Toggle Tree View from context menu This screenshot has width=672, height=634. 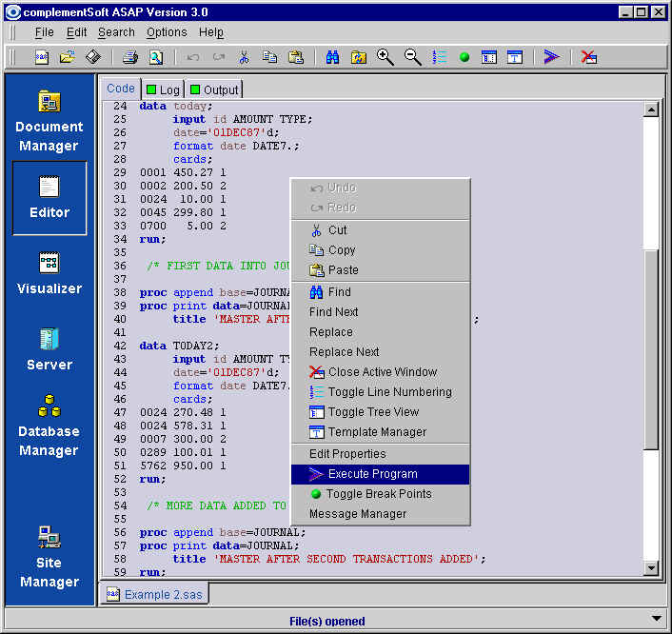[380, 412]
